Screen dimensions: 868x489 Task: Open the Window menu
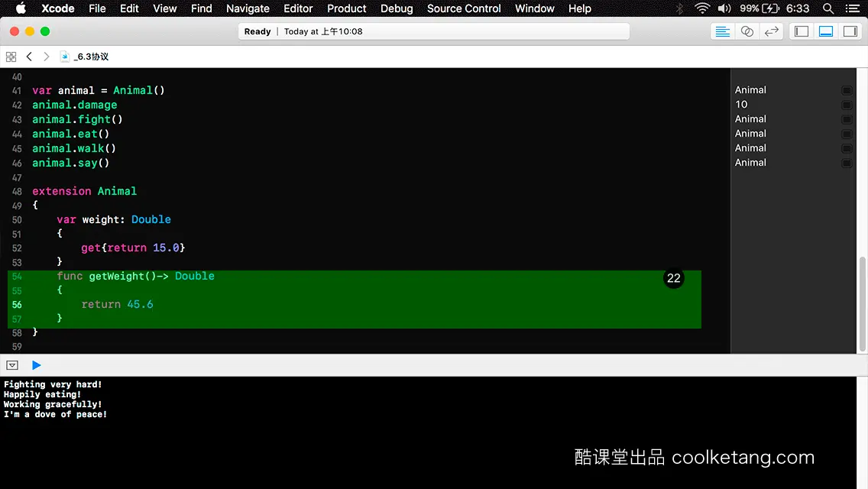534,8
